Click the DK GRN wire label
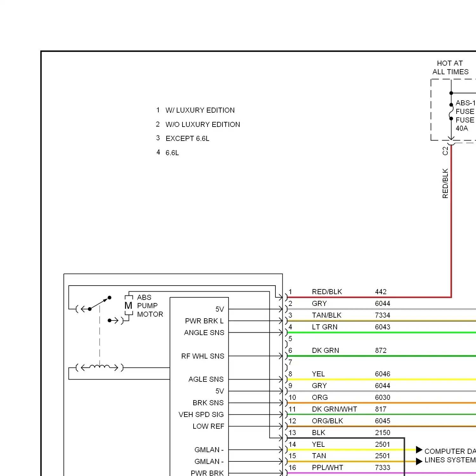This screenshot has width=476, height=476. pos(325,350)
